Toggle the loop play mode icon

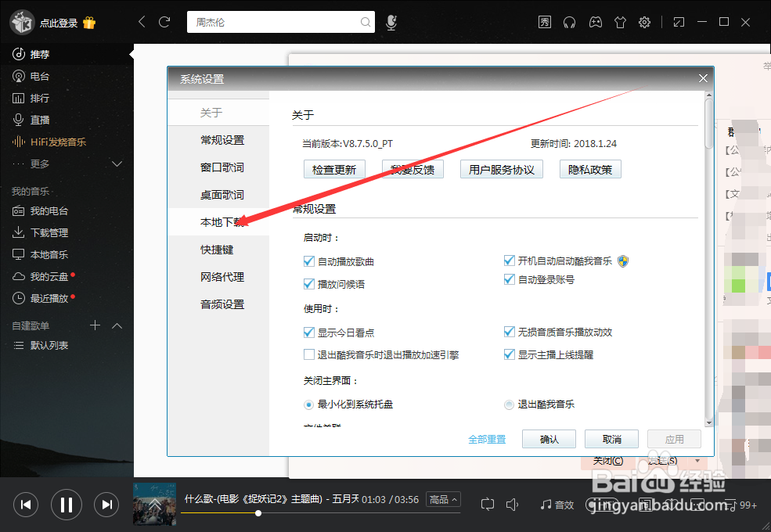click(488, 505)
